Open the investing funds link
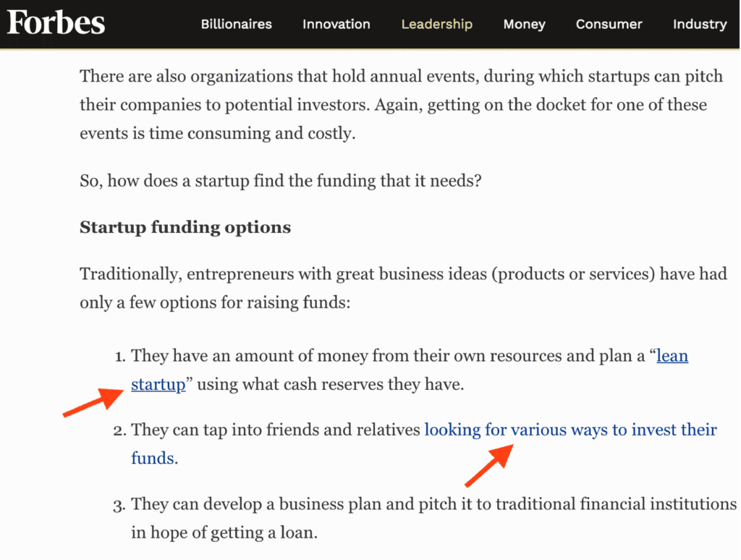 click(x=570, y=429)
